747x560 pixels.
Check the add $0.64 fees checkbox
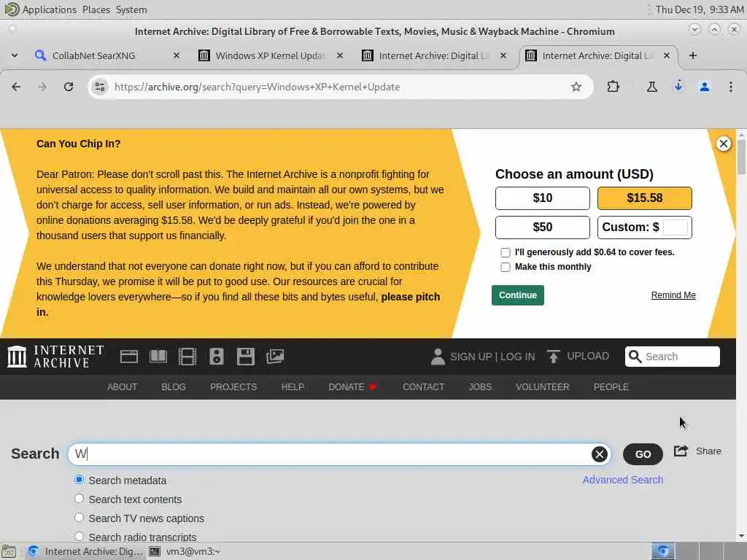pyautogui.click(x=506, y=252)
